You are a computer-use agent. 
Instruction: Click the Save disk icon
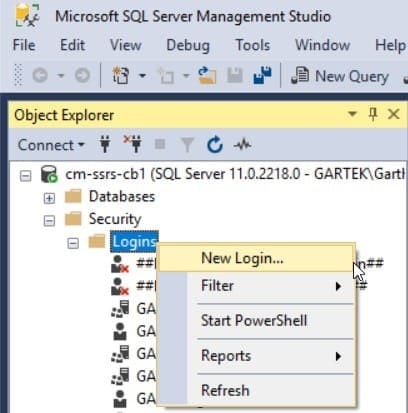click(235, 75)
